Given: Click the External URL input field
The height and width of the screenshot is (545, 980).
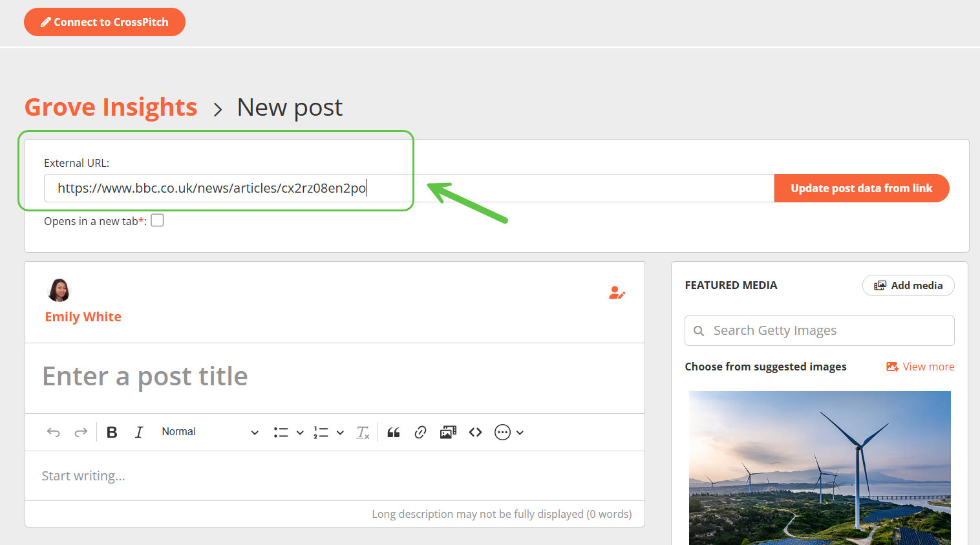Looking at the screenshot, I should tap(409, 188).
